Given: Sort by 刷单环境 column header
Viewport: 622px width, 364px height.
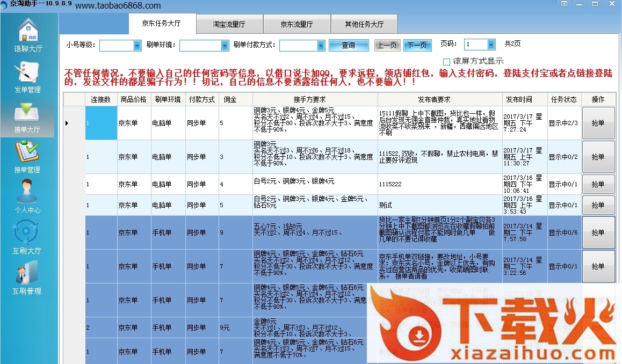Looking at the screenshot, I should (x=168, y=99).
